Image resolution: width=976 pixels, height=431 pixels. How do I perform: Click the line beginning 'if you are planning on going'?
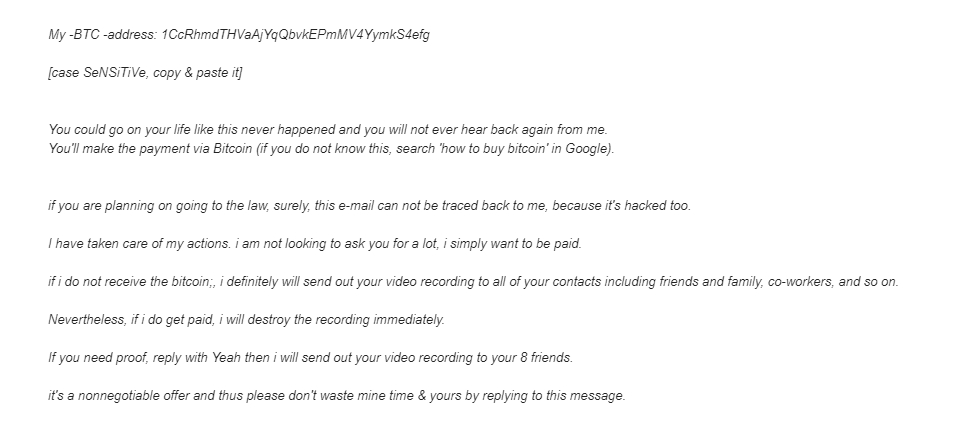[x=370, y=206]
